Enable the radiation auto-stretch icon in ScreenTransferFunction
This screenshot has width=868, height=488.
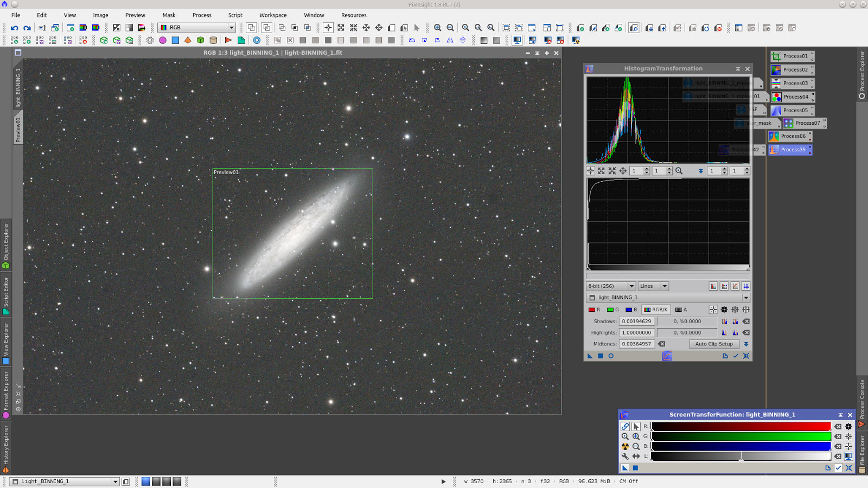(624, 446)
